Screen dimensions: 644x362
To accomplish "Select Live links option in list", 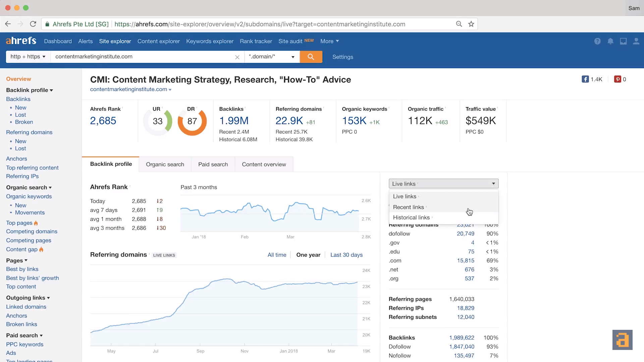I will coord(443,196).
